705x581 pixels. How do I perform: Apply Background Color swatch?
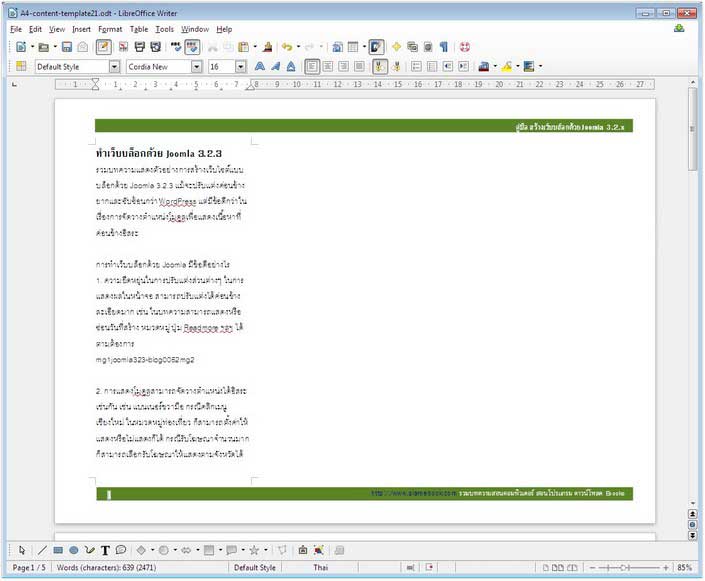pyautogui.click(x=529, y=67)
